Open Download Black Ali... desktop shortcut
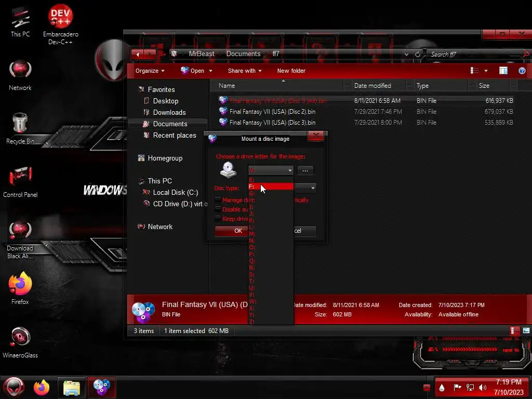Screen dimensions: 532x399 20,240
